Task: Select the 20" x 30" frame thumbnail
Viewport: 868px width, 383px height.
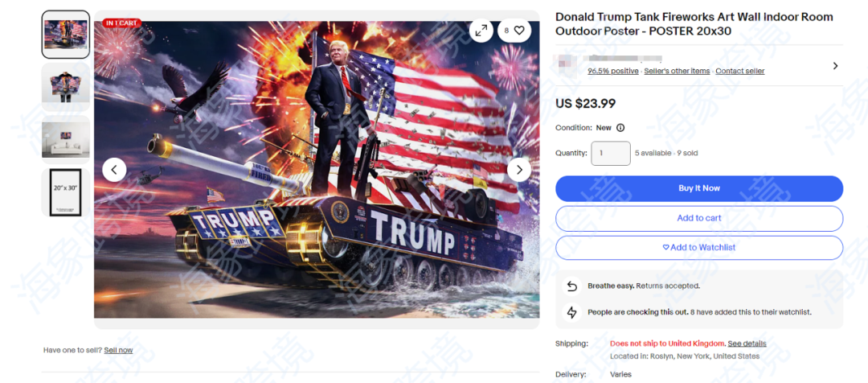Action: 66,192
